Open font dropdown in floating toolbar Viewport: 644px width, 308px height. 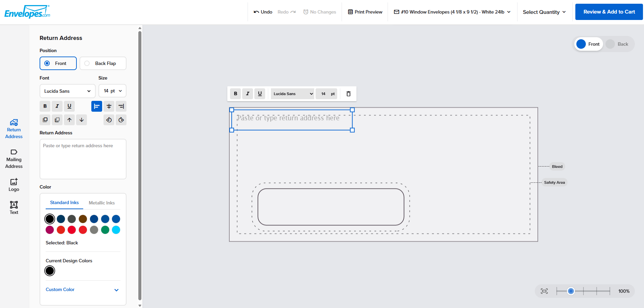(293, 94)
